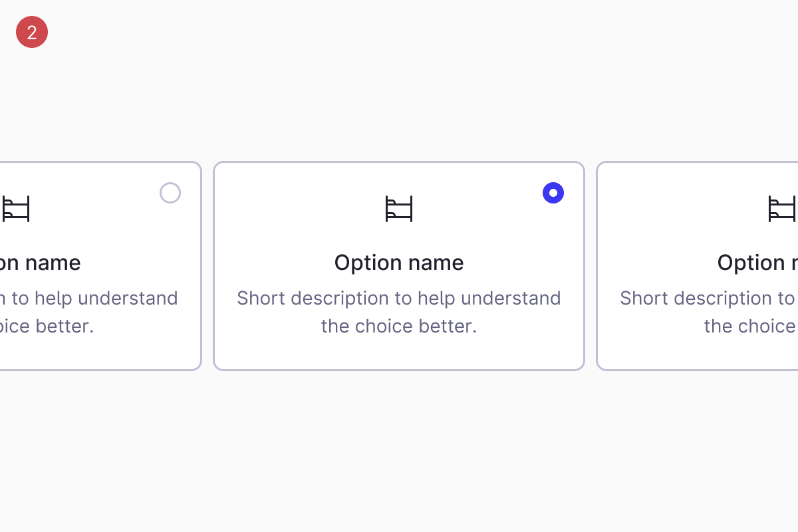Deselect the filled radio on the middle card
The height and width of the screenshot is (532, 798).
tap(553, 193)
